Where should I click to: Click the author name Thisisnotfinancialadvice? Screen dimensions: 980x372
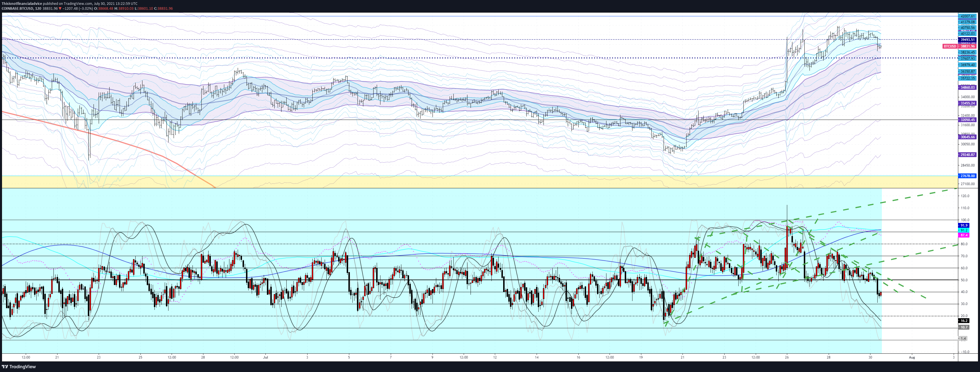pyautogui.click(x=22, y=3)
